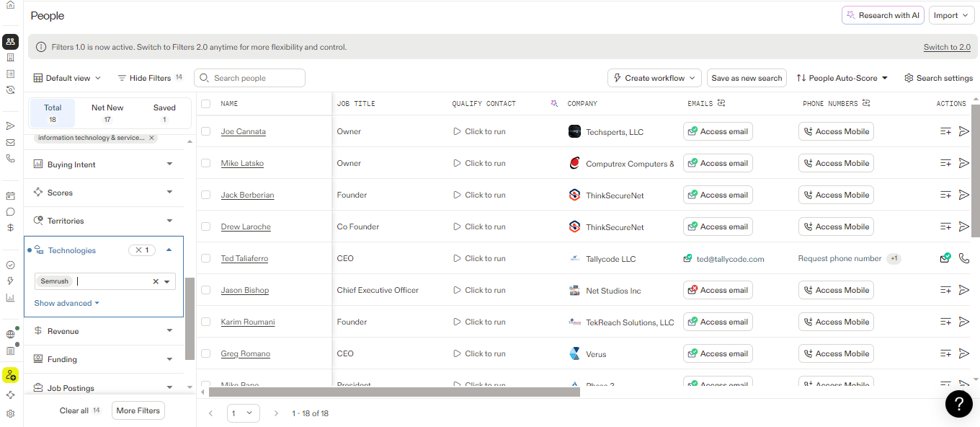Image resolution: width=980 pixels, height=427 pixels.
Task: Tick the checkbox next to Jack Berberian
Action: pos(206,195)
